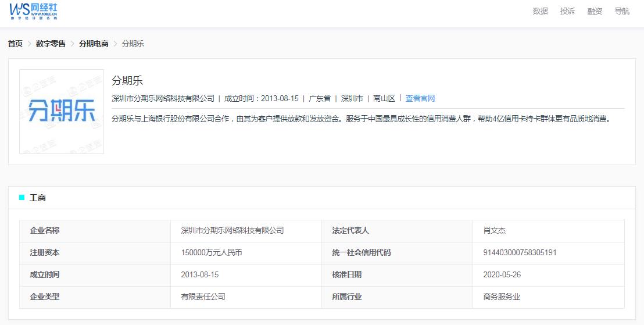Select 肖文杰 legal representative value
Screen dimensions: 644x325
click(495, 230)
